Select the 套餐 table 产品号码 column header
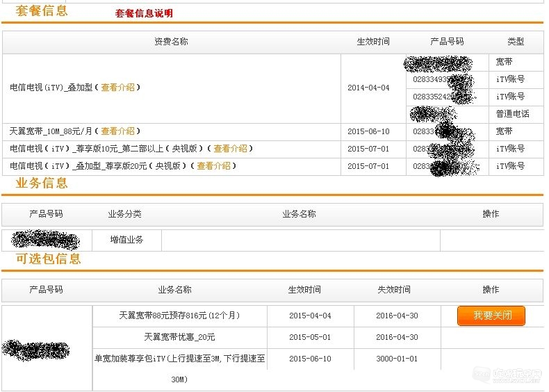This screenshot has height=392, width=549. 447,42
